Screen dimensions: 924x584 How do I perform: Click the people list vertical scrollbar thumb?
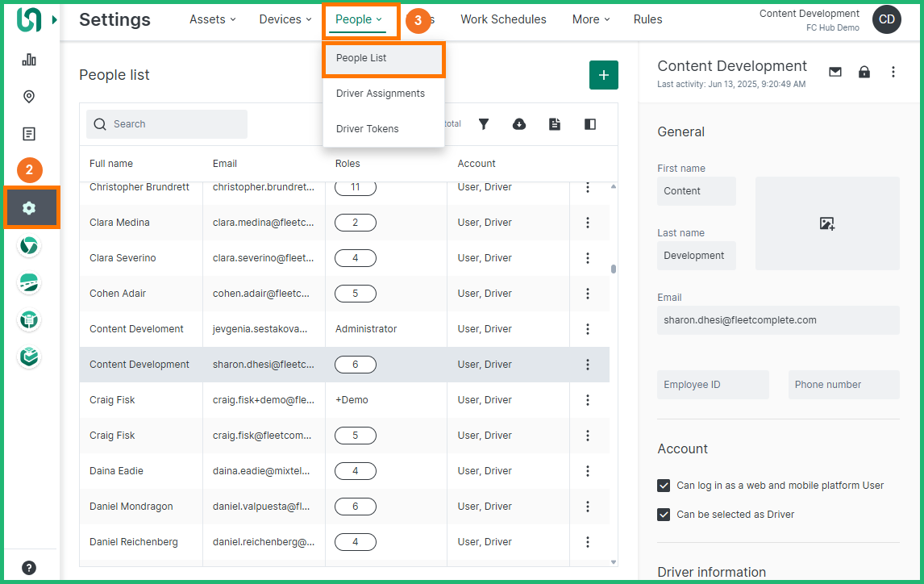(x=614, y=269)
